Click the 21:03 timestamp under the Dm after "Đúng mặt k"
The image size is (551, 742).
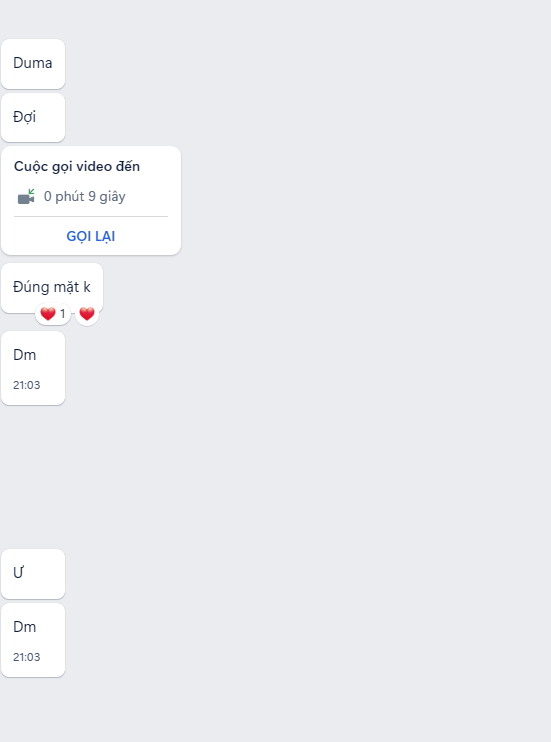[27, 385]
